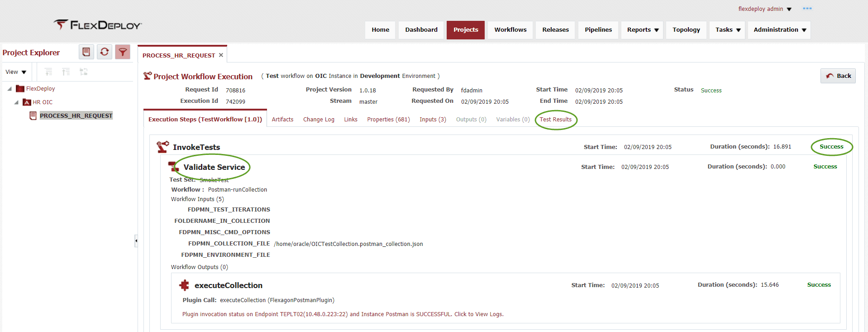Switch to the Test Results tab

(555, 120)
